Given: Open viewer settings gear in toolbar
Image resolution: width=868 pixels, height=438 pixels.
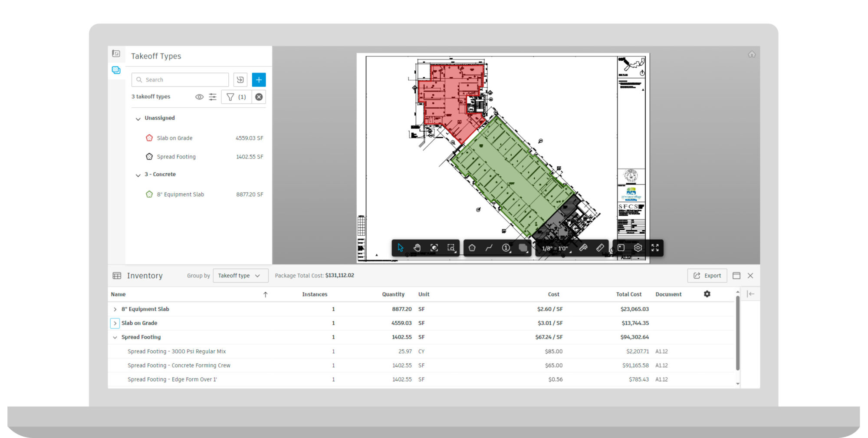Looking at the screenshot, I should [x=638, y=248].
